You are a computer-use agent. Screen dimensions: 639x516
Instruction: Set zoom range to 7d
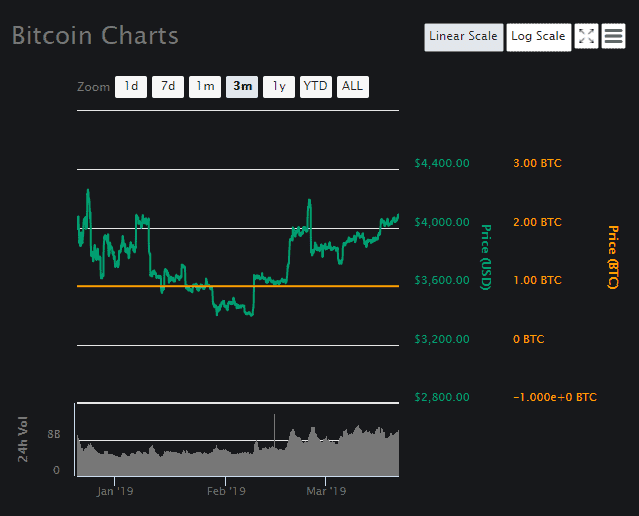click(168, 86)
